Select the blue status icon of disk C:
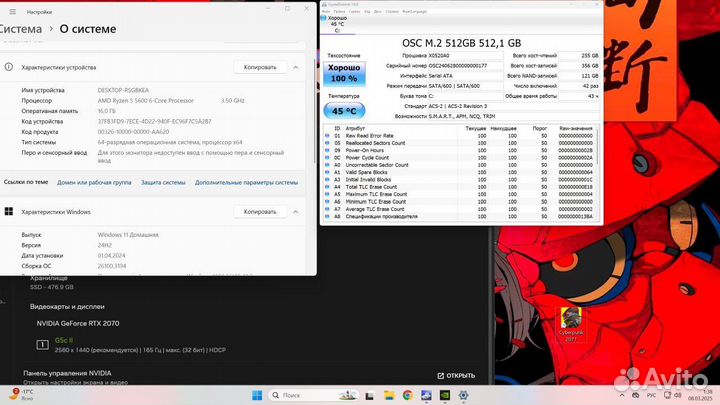This screenshot has height=405, width=720. [x=323, y=18]
